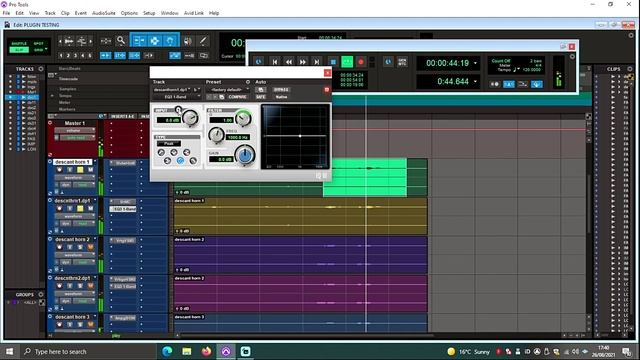The image size is (640, 360).
Task: Open the TRACKS list options menu
Action: point(41,69)
